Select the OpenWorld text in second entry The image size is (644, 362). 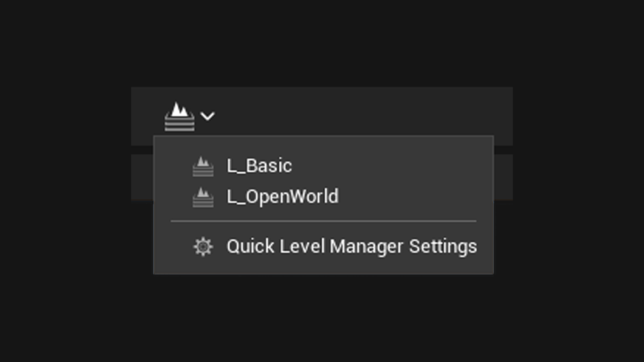point(292,197)
